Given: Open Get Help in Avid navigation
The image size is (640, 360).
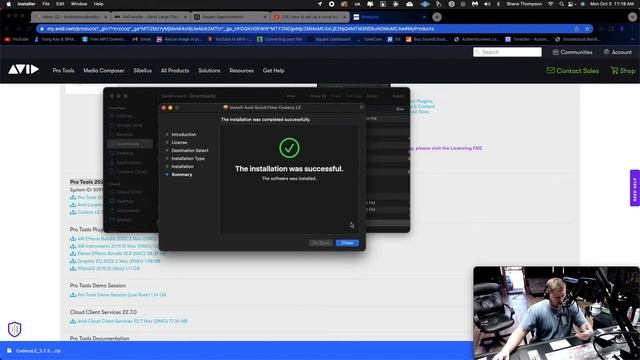Looking at the screenshot, I should pyautogui.click(x=273, y=71).
